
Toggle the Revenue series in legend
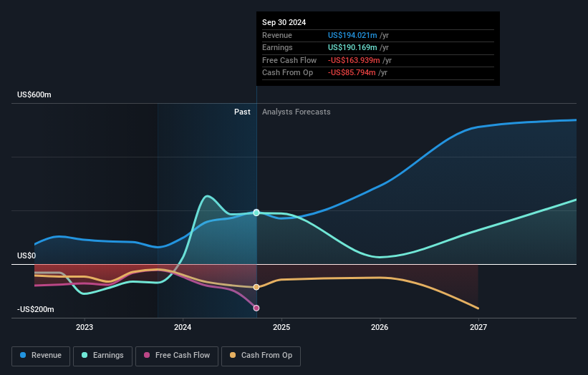tap(41, 356)
